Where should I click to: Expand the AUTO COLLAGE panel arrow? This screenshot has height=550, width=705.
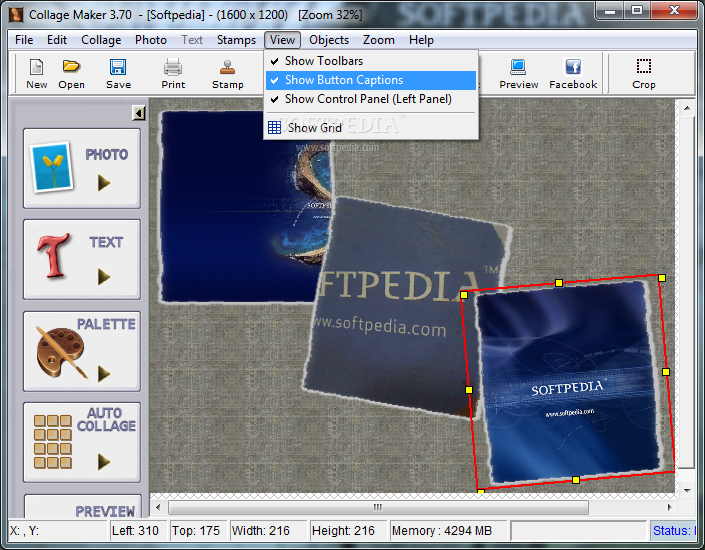coord(104,462)
